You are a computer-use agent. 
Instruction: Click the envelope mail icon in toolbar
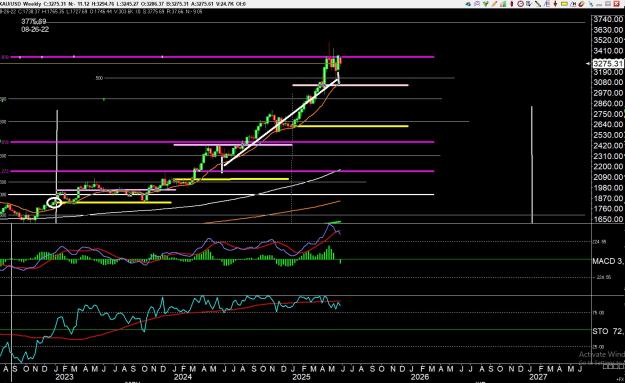[x=477, y=4]
